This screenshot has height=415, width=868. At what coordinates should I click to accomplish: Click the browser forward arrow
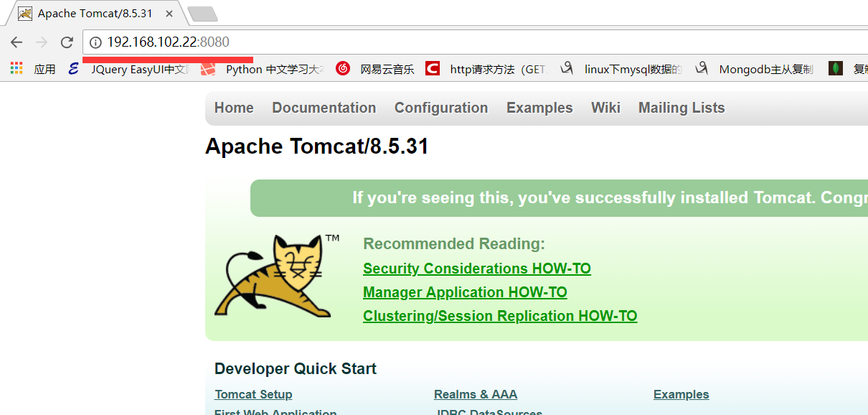click(42, 42)
